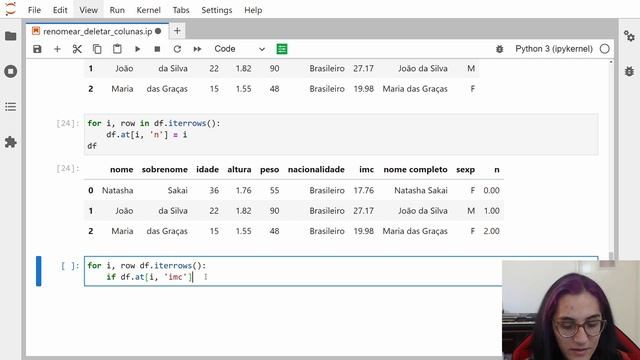The height and width of the screenshot is (360, 640).
Task: Click the blue active cell collapser bar
Action: click(x=38, y=271)
